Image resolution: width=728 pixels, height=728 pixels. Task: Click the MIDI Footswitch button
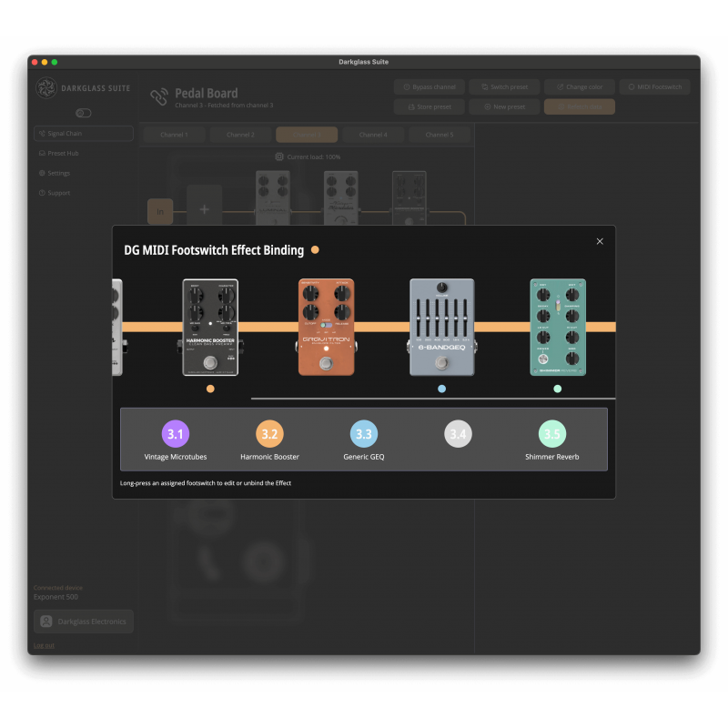(x=654, y=86)
